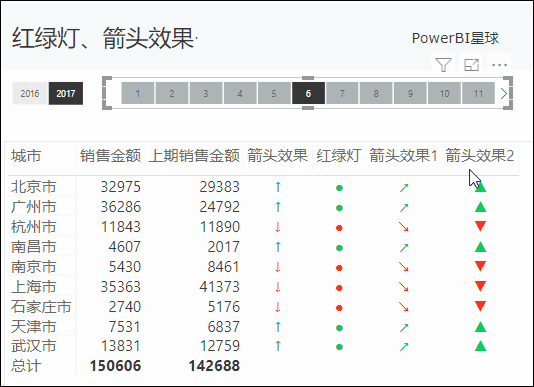Pick month 5 in month slicer
The width and height of the screenshot is (534, 387).
(274, 93)
